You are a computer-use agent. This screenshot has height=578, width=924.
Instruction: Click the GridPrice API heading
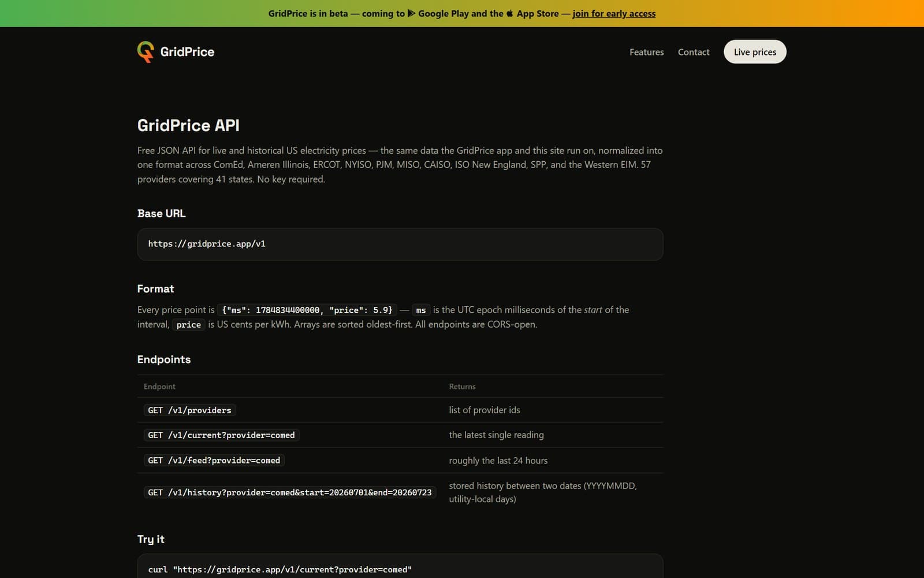pos(188,125)
